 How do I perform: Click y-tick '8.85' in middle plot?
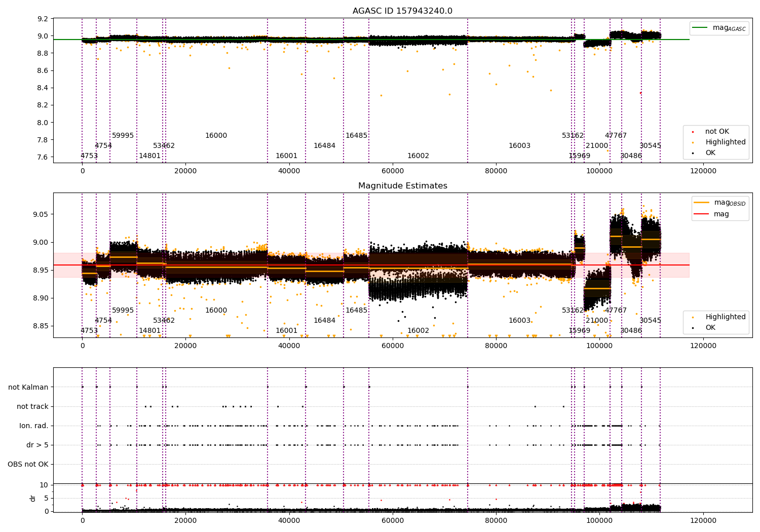coord(41,326)
